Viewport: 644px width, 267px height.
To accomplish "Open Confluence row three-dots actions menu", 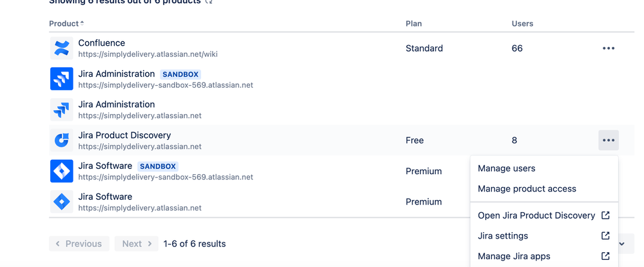I will pos(608,48).
